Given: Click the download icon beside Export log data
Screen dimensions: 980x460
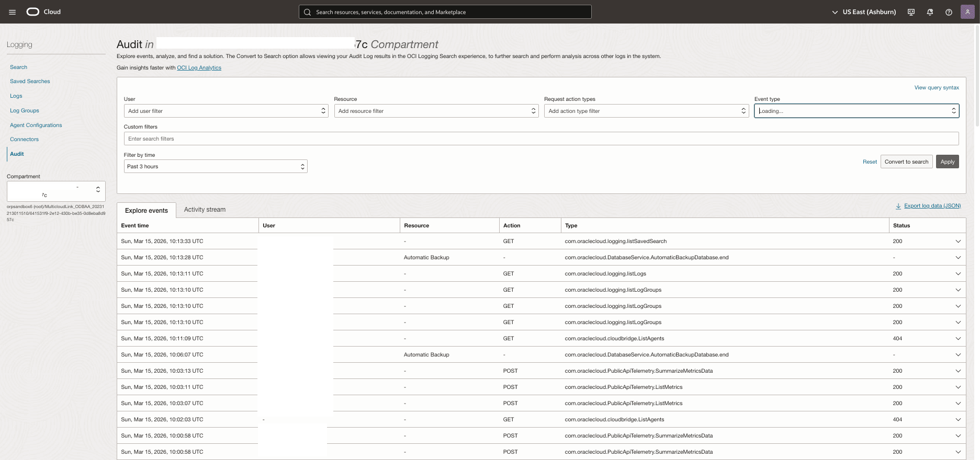Looking at the screenshot, I should pos(898,206).
